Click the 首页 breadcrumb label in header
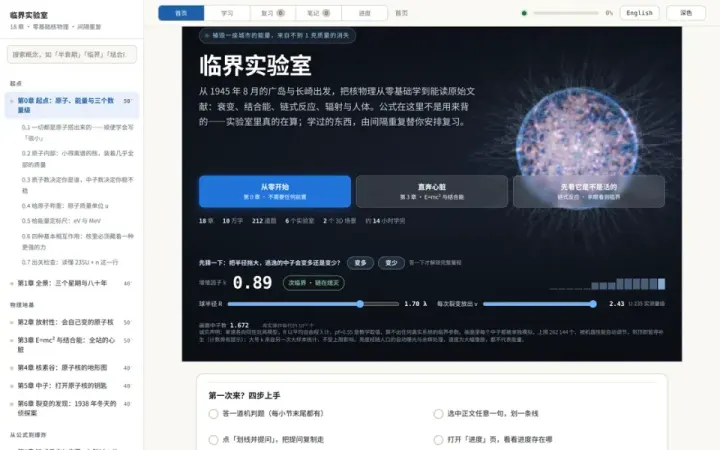720x450 pixels. (x=402, y=13)
